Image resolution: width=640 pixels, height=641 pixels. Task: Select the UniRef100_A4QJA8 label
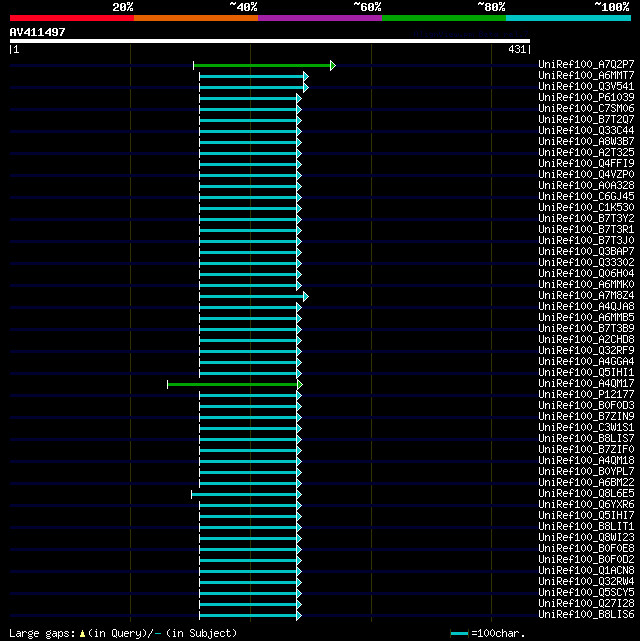click(586, 307)
